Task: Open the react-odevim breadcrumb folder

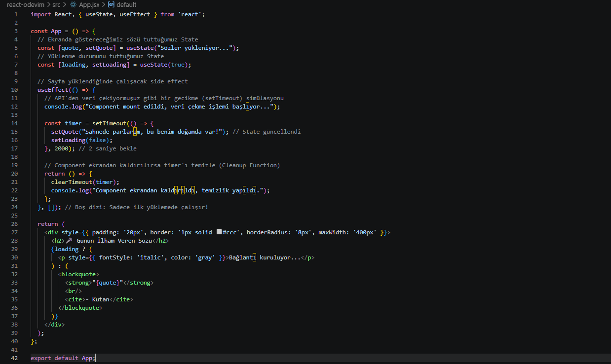Action: (25, 4)
